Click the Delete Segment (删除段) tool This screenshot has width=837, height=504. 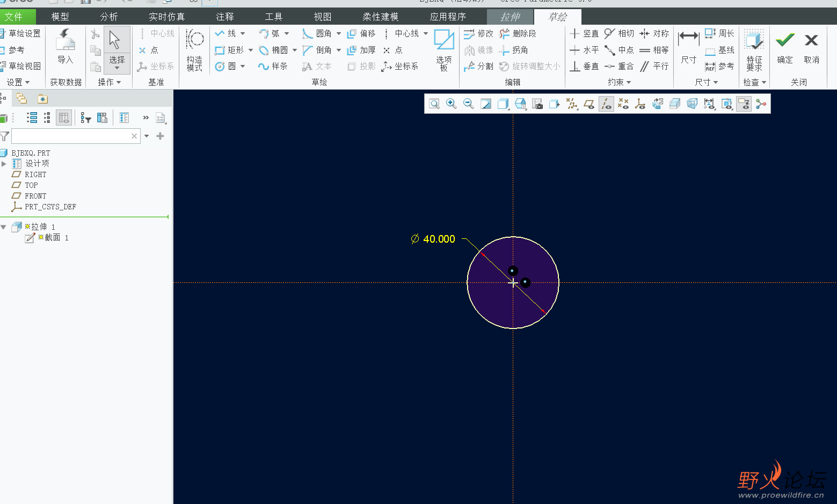pyautogui.click(x=518, y=33)
